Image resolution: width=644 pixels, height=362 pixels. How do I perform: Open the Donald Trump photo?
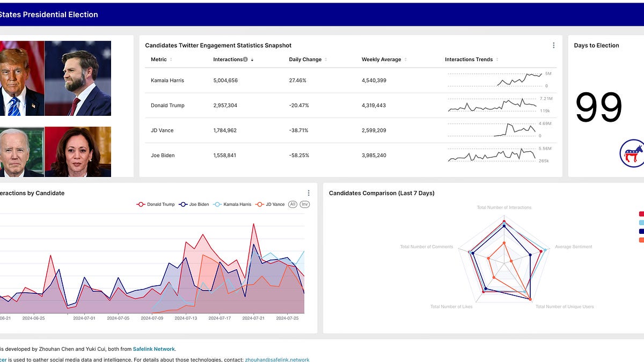[22, 78]
